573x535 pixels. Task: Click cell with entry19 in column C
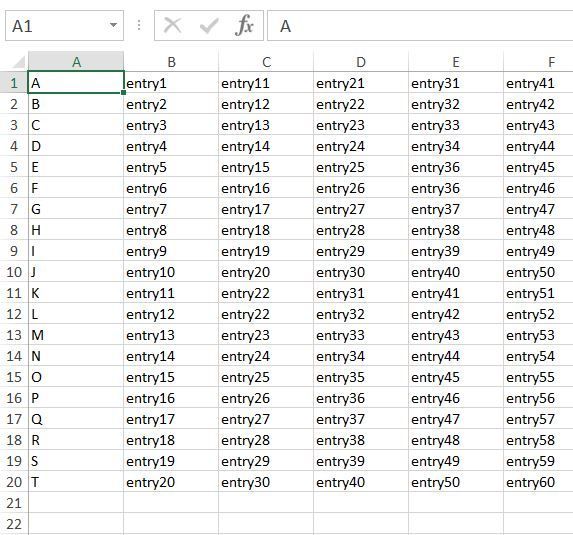[266, 251]
